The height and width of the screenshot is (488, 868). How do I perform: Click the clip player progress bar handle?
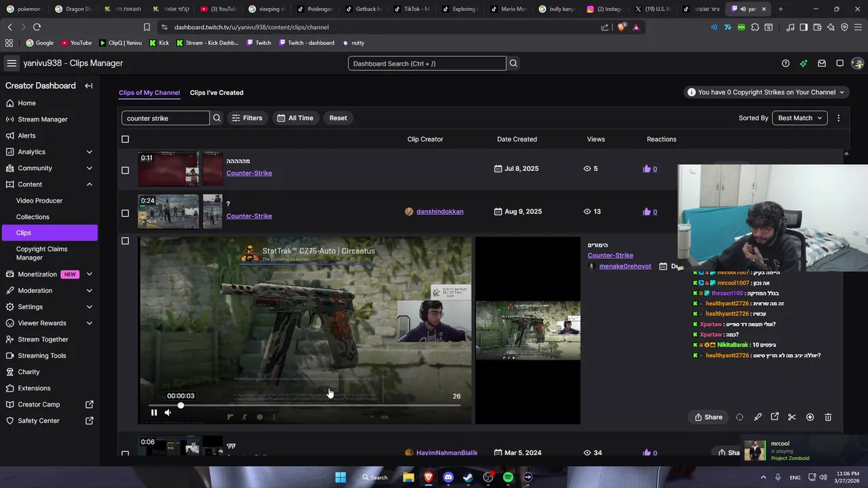pyautogui.click(x=180, y=405)
